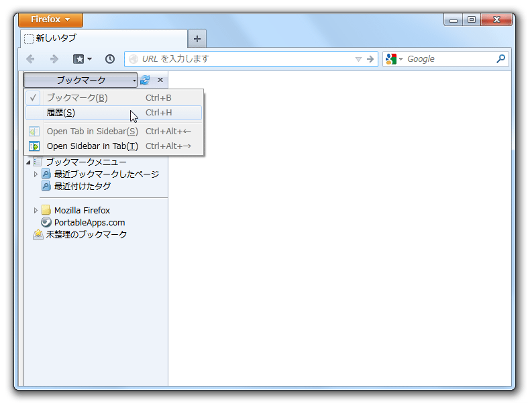Minimize the Firefox window

point(454,19)
